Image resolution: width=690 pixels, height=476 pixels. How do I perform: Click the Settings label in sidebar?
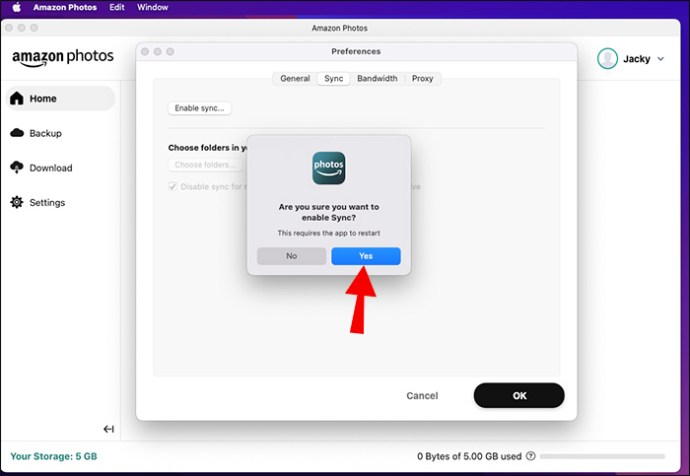click(47, 202)
